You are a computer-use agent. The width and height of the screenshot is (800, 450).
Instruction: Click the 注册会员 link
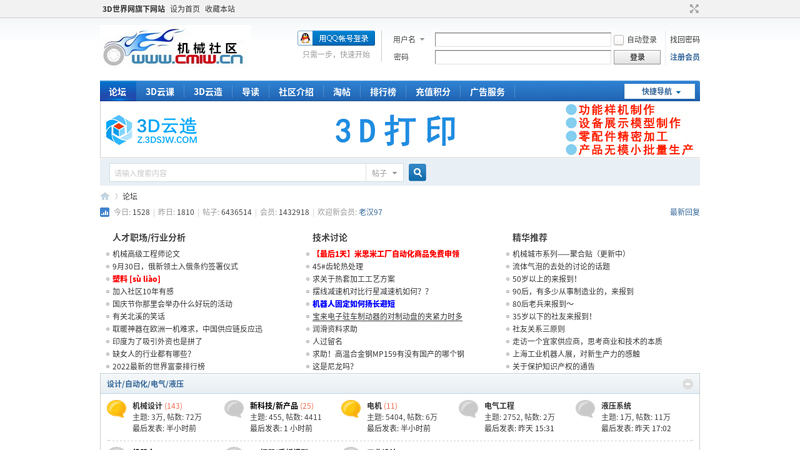pyautogui.click(x=685, y=57)
